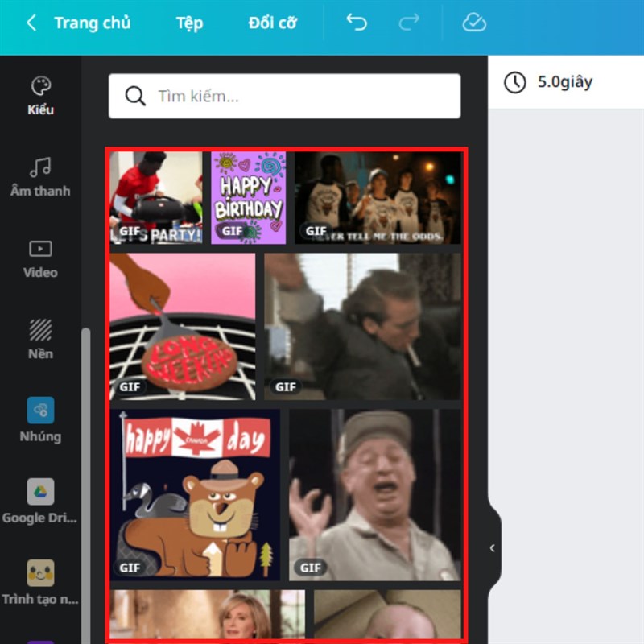Screen dimensions: 644x644
Task: Click the redo arrow icon
Action: (x=411, y=23)
